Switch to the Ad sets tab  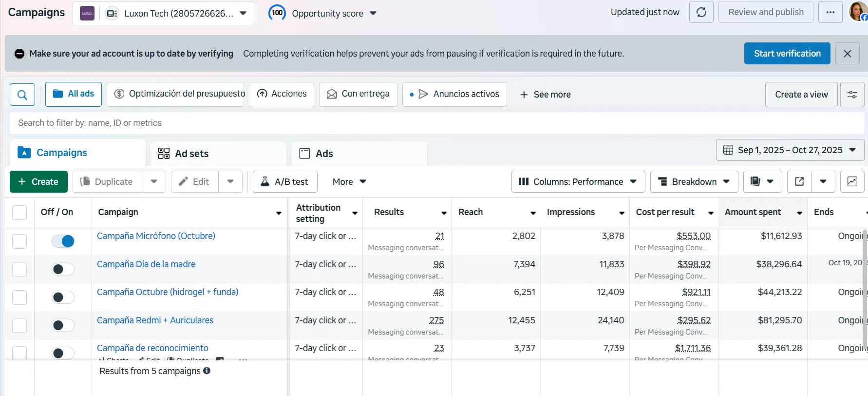(218, 154)
